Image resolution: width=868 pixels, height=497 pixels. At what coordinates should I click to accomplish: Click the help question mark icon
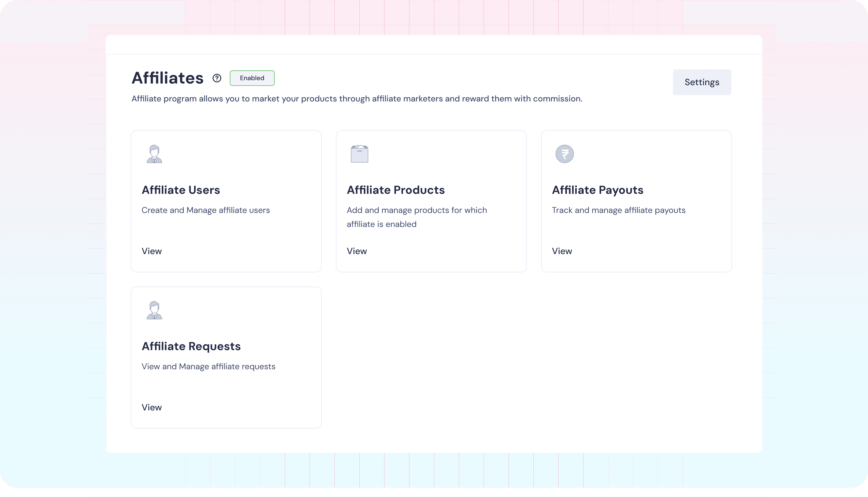point(217,78)
